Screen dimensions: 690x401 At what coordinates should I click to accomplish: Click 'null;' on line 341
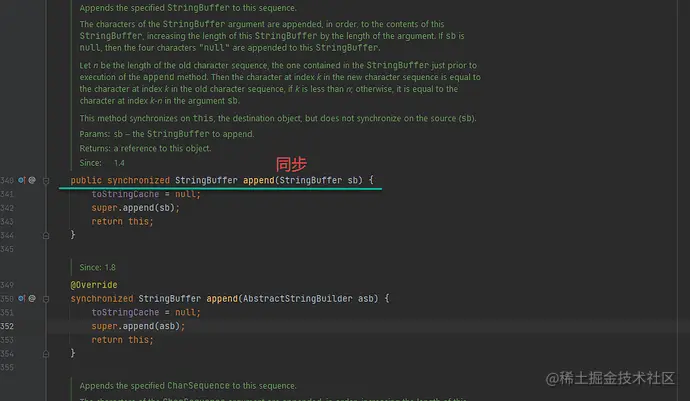(188, 194)
